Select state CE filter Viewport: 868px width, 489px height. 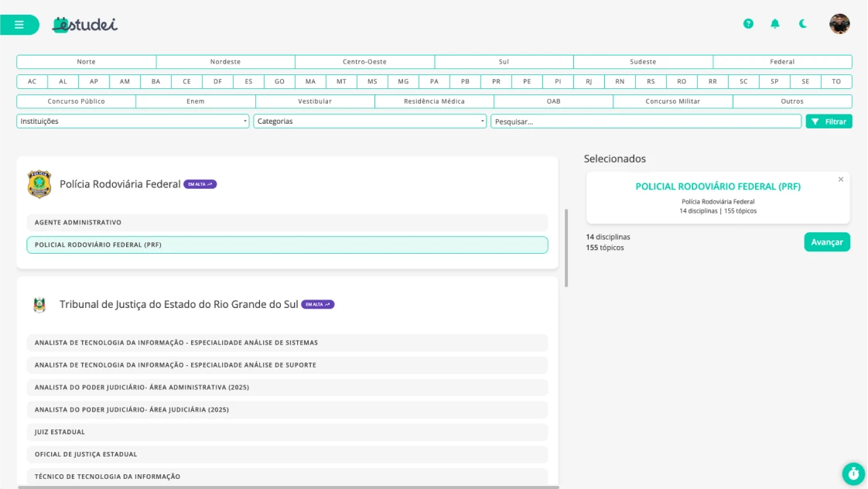coord(186,81)
